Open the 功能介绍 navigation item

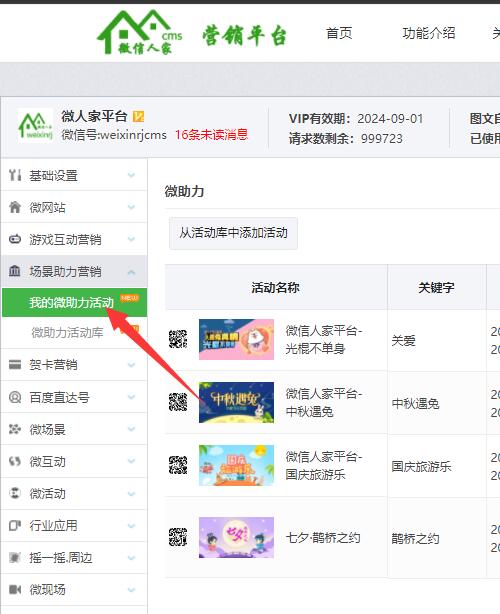(x=429, y=33)
